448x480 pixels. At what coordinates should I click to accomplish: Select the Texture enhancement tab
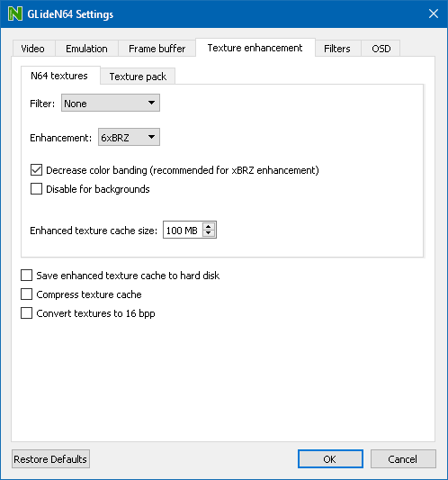[255, 48]
